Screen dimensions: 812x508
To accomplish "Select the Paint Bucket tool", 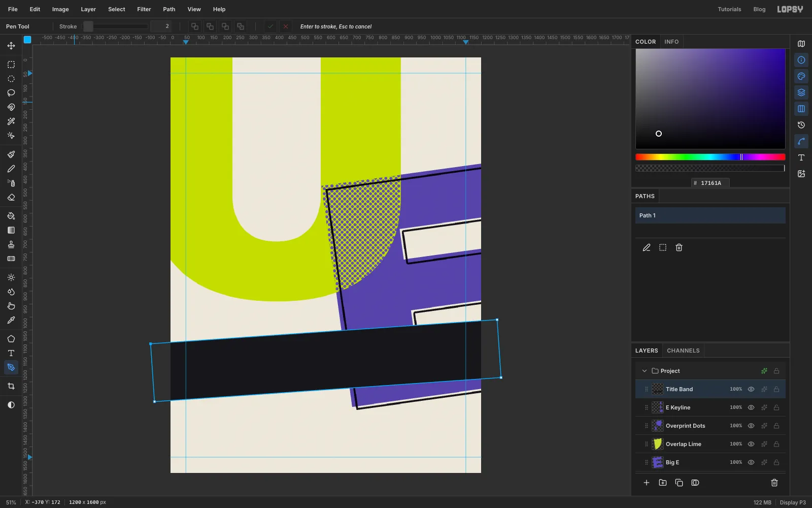I will point(11,216).
